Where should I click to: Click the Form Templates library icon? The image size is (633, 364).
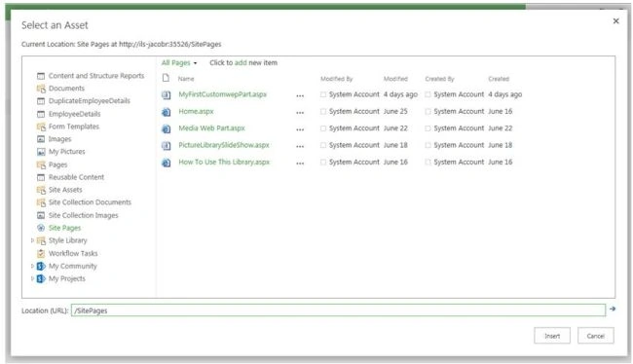41,127
